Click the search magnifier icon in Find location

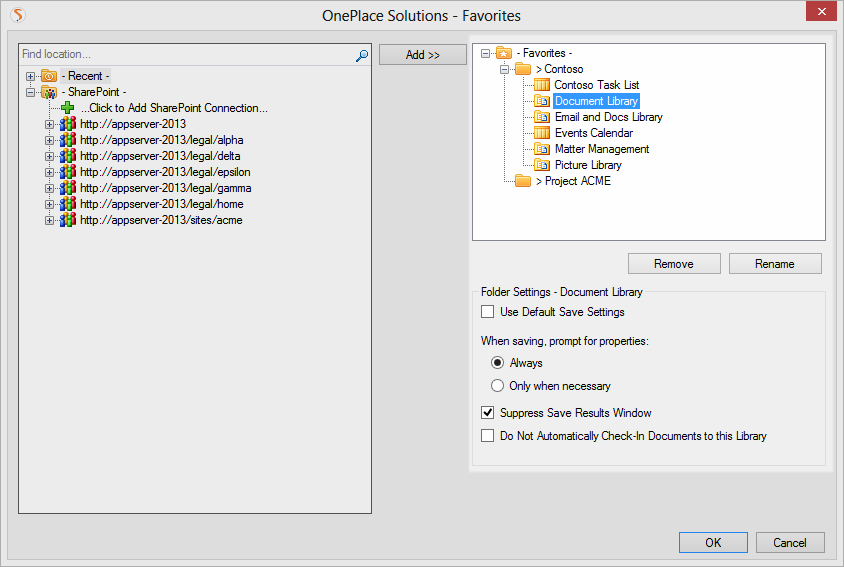362,55
